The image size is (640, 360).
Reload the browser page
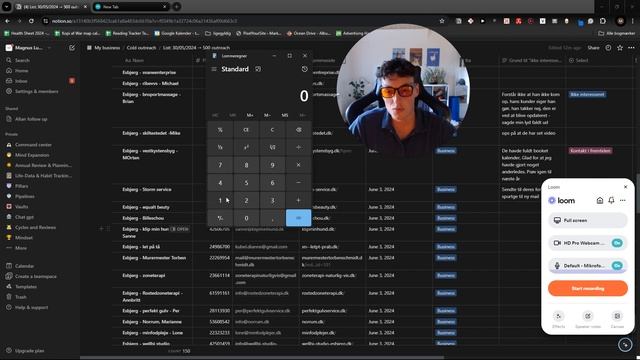click(31, 21)
